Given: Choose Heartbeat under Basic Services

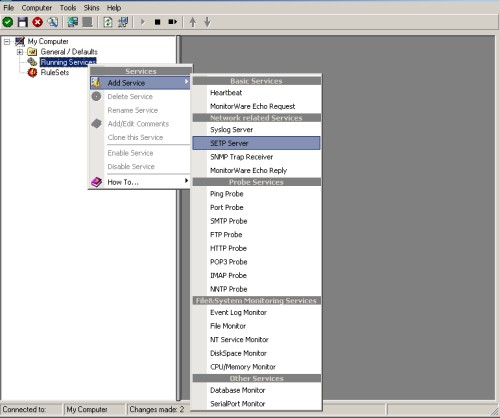Looking at the screenshot, I should 256,93.
